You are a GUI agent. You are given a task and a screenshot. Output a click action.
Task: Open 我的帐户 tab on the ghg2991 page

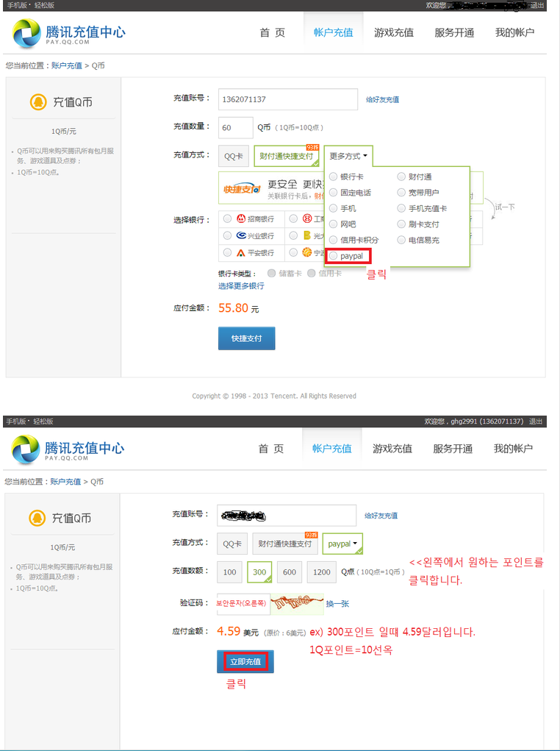513,449
